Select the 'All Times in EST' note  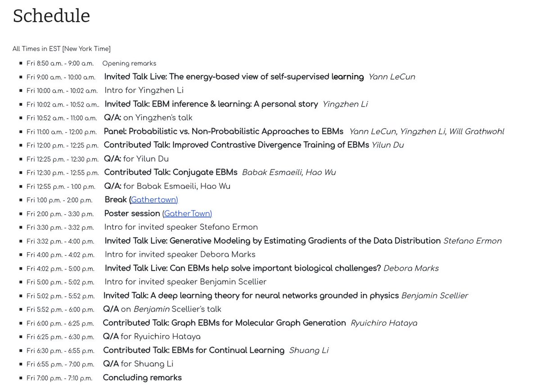[62, 49]
